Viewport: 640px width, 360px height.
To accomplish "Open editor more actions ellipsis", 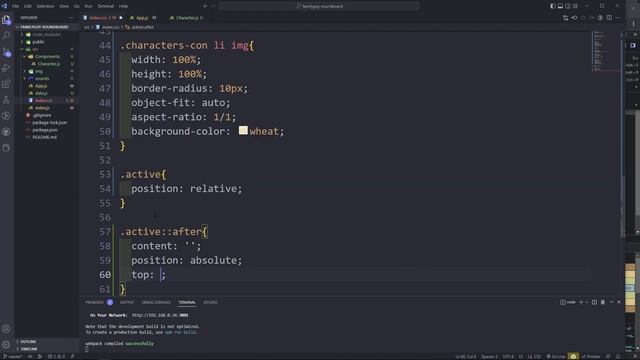I will (618, 18).
